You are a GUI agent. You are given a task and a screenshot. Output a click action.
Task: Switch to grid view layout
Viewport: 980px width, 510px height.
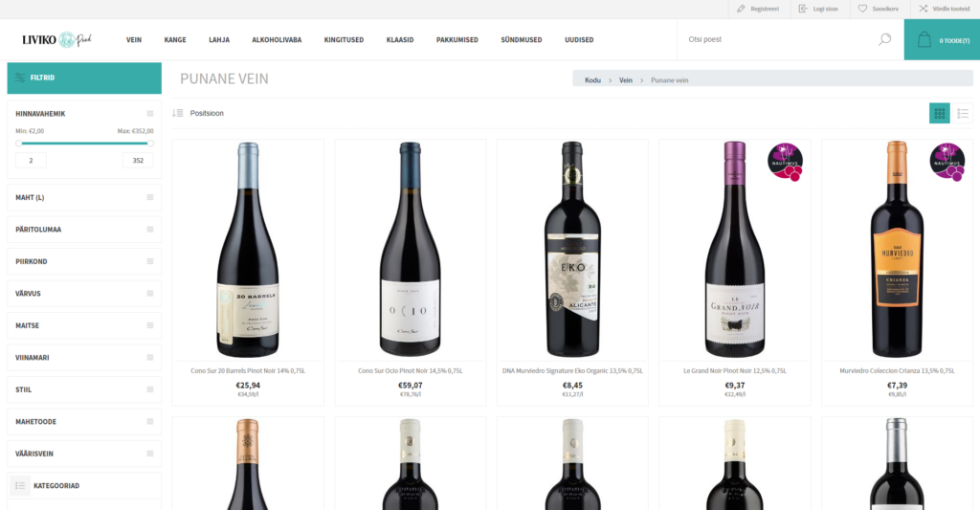coord(940,113)
